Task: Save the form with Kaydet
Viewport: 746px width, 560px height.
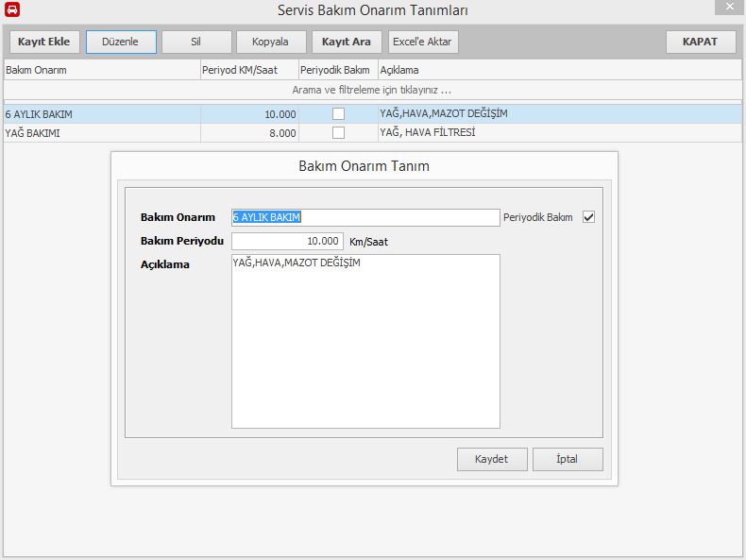Action: pos(492,459)
